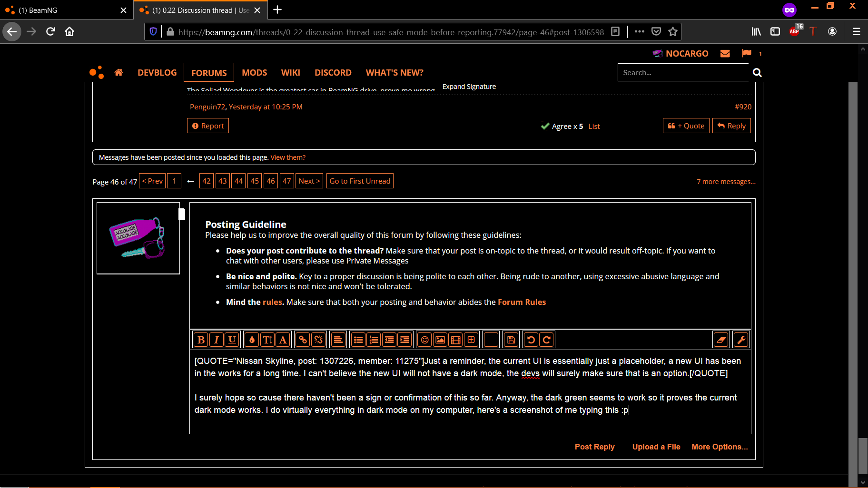Open the Adblock Plus extension icon
This screenshot has width=868, height=488.
795,31
